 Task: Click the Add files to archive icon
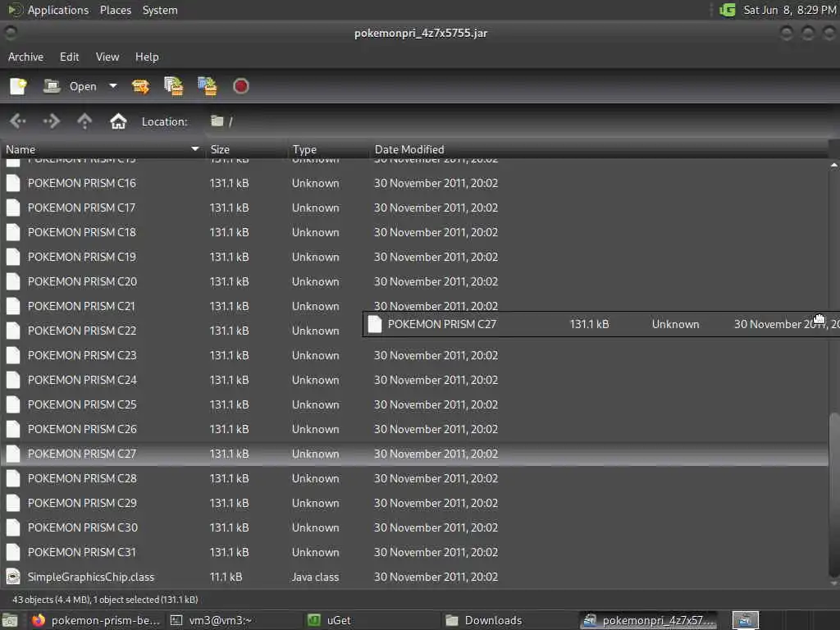pos(174,86)
